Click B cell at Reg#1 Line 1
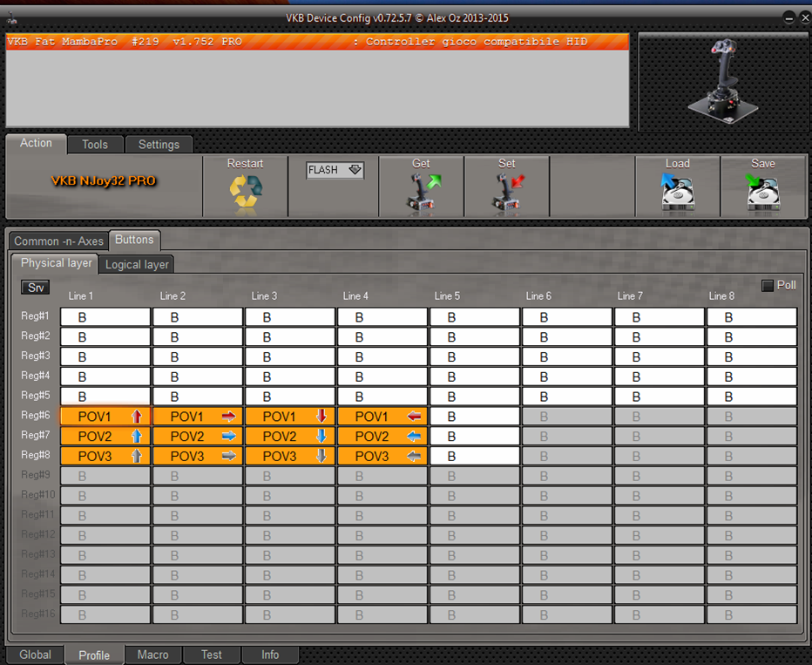The image size is (812, 665). [105, 317]
